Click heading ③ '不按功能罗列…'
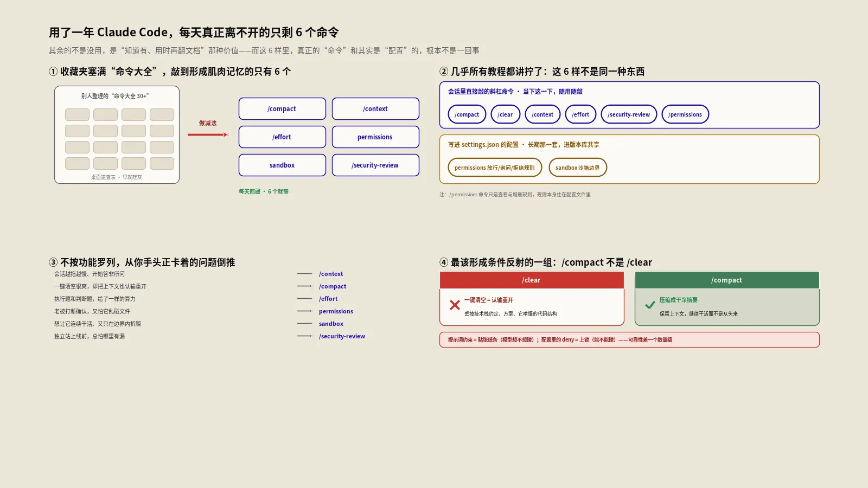Screen dimensions: 868x488 point(142,262)
